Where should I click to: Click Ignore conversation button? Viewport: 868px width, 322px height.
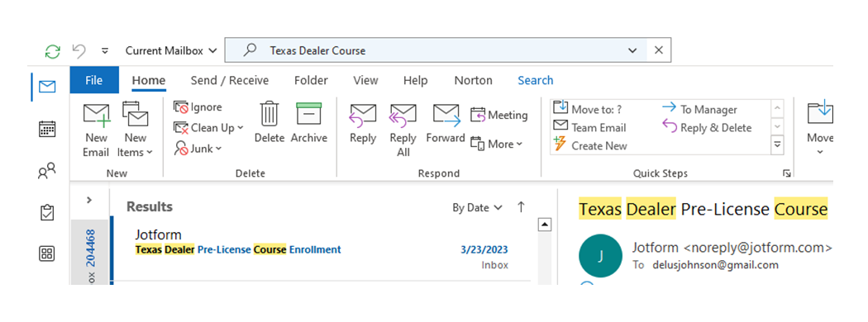point(198,107)
